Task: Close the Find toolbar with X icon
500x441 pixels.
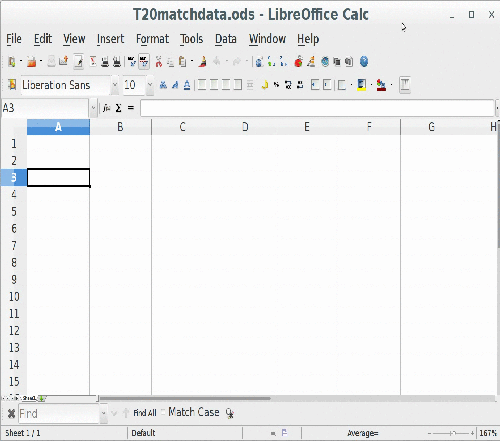Action: 11,414
